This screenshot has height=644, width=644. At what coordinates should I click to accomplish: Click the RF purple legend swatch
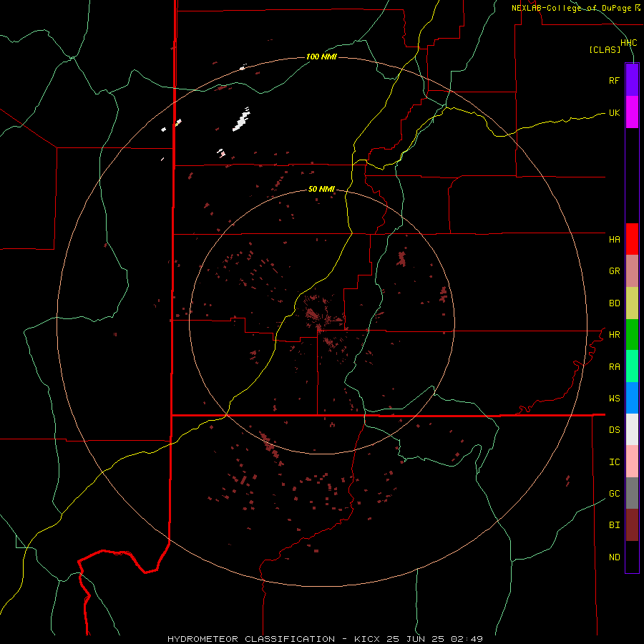click(x=632, y=80)
